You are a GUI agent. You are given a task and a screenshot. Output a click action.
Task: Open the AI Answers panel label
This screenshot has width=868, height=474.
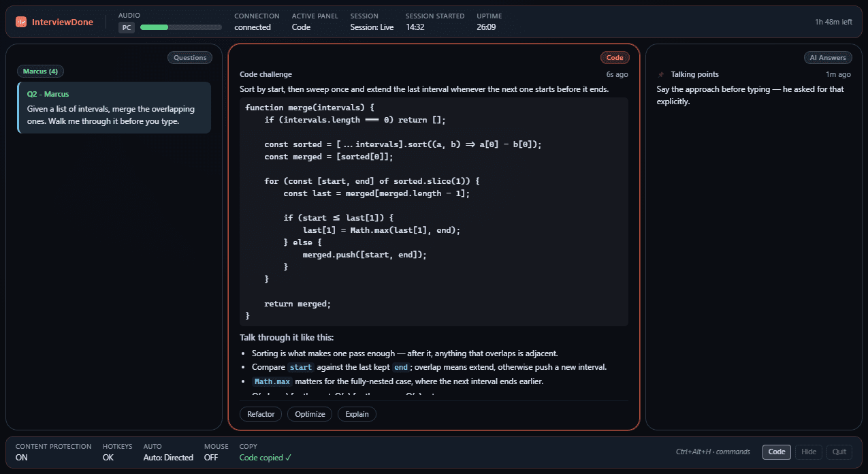(x=828, y=58)
